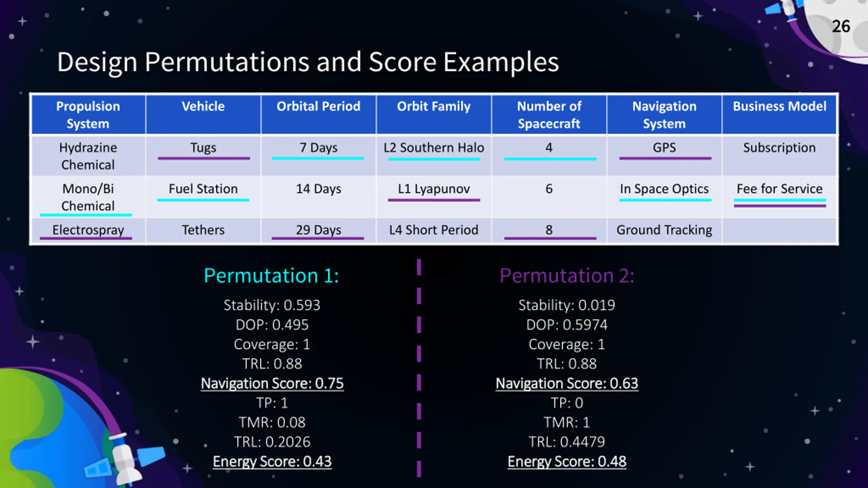Click the 'Fee for Service' cell
The height and width of the screenshot is (488, 868).
(780, 197)
